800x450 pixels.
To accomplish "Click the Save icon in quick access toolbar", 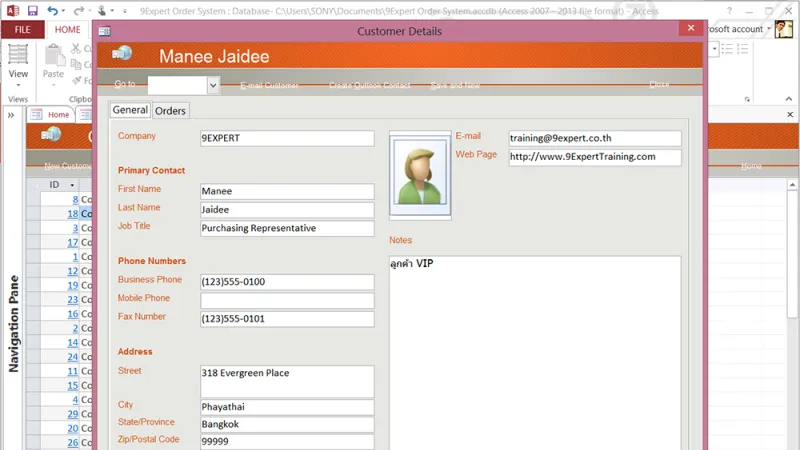I will tap(33, 11).
